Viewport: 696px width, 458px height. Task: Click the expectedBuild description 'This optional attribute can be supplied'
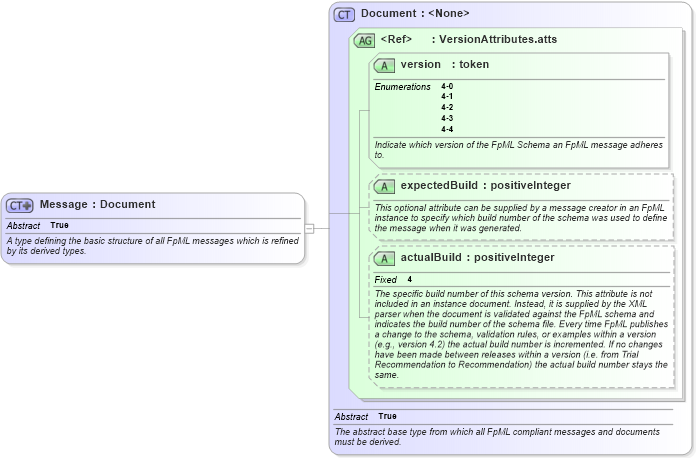click(521, 218)
